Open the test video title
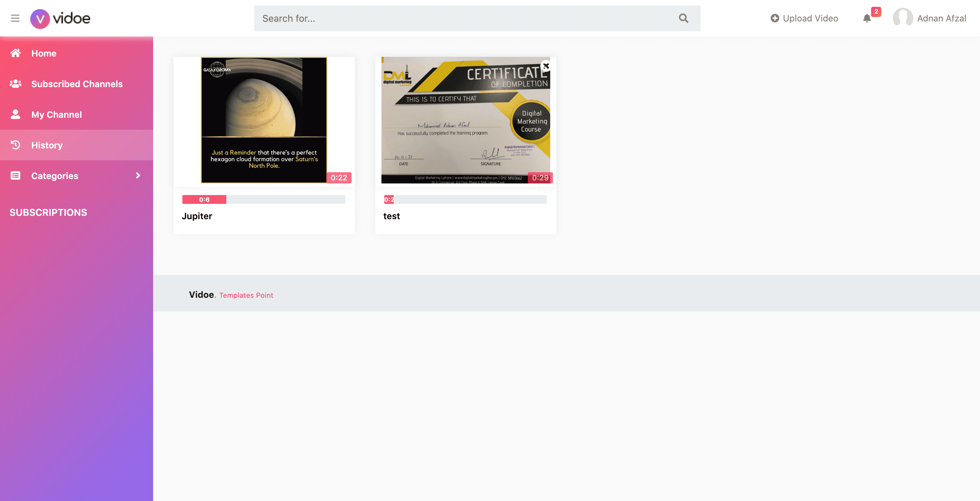 click(x=391, y=216)
